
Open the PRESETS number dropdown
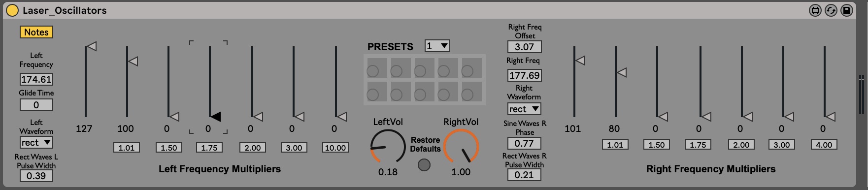[x=437, y=46]
